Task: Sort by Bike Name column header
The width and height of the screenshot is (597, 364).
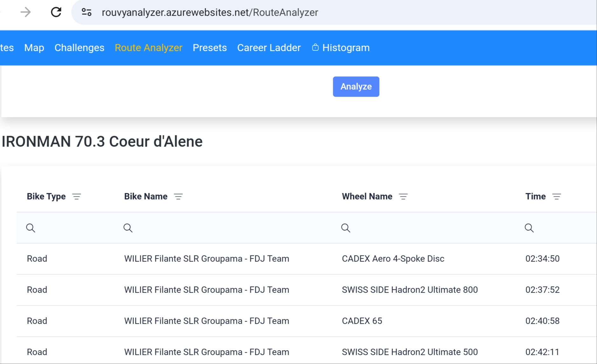Action: pyautogui.click(x=146, y=197)
